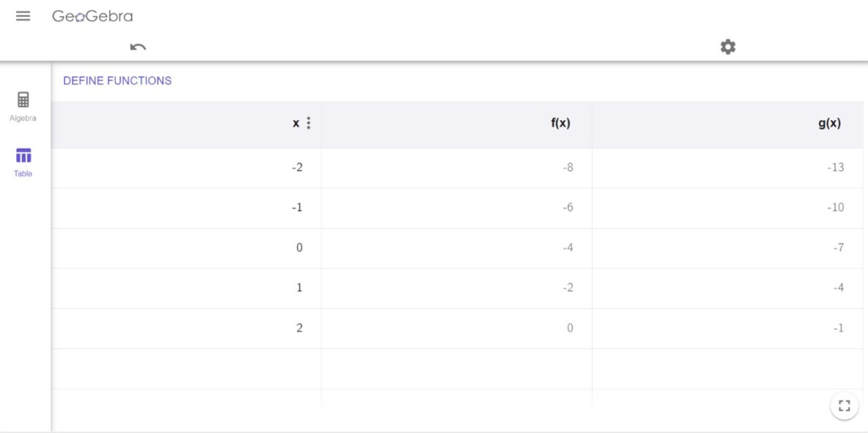The image size is (868, 433).
Task: Toggle fullscreen mode button
Action: click(844, 406)
